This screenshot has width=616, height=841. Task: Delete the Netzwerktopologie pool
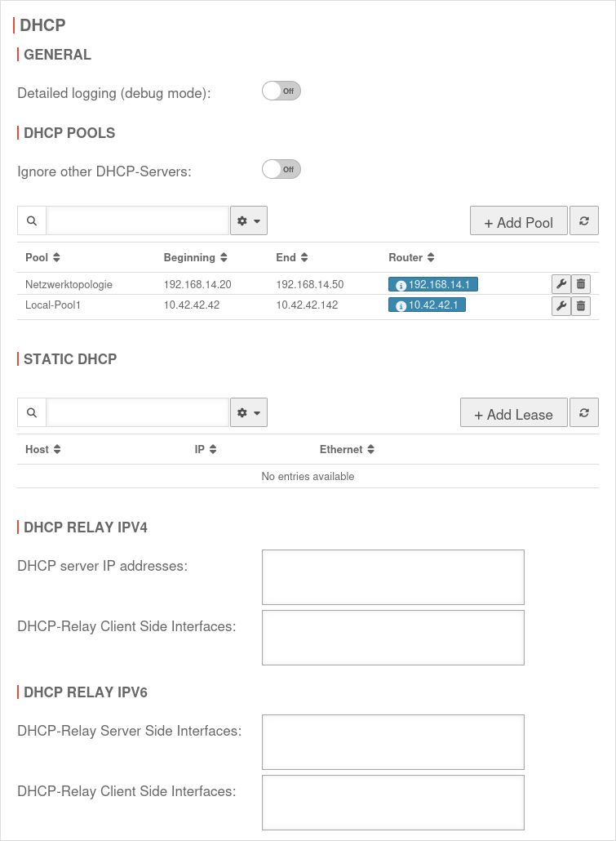click(581, 284)
